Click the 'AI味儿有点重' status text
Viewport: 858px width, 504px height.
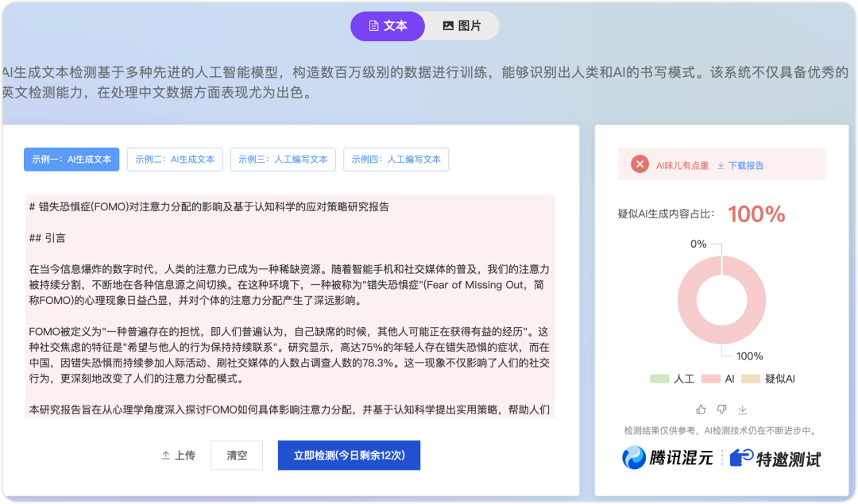682,166
